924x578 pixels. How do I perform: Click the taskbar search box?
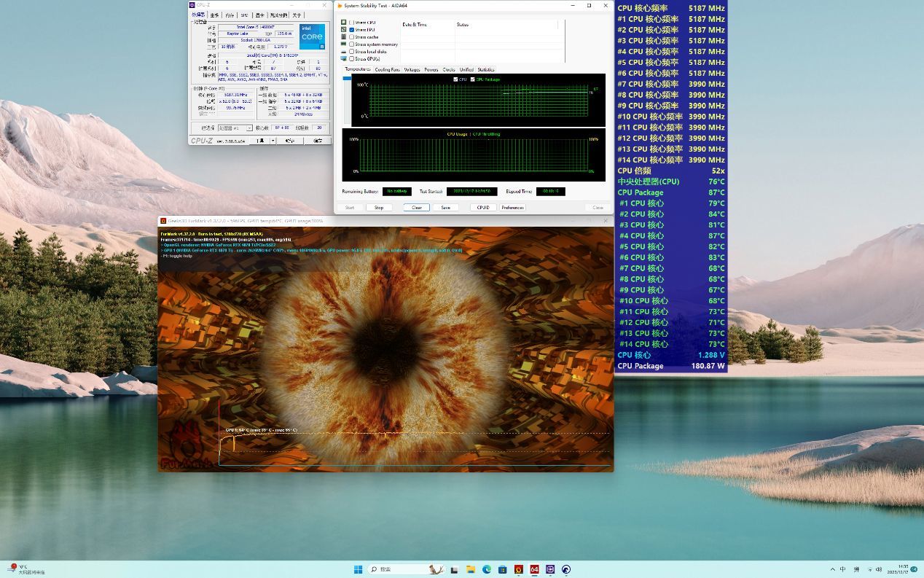pyautogui.click(x=394, y=569)
